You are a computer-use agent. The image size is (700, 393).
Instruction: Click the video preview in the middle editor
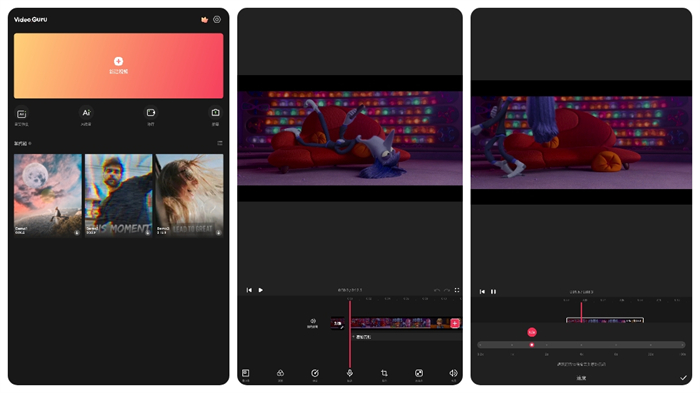tap(350, 138)
